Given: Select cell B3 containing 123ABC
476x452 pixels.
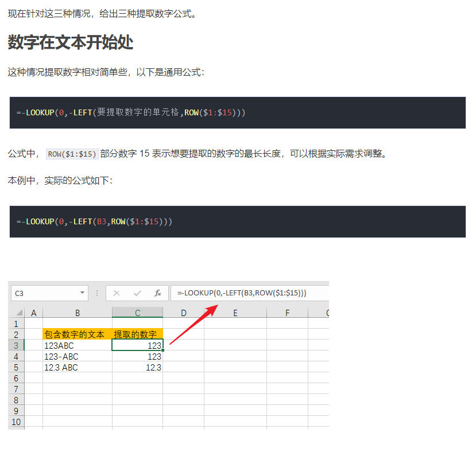Looking at the screenshot, I should click(x=78, y=345).
